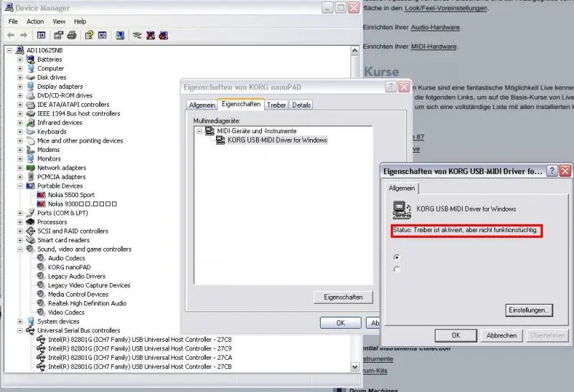Select KORG USB-MIDI Driver for Windows entry

pyautogui.click(x=276, y=140)
